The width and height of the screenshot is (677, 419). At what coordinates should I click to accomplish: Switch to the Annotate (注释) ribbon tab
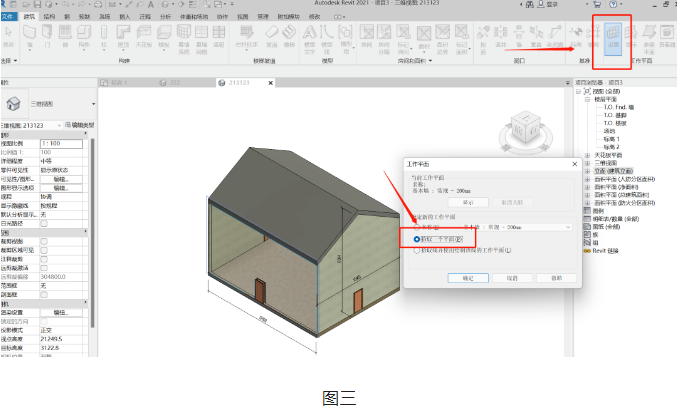click(x=145, y=17)
